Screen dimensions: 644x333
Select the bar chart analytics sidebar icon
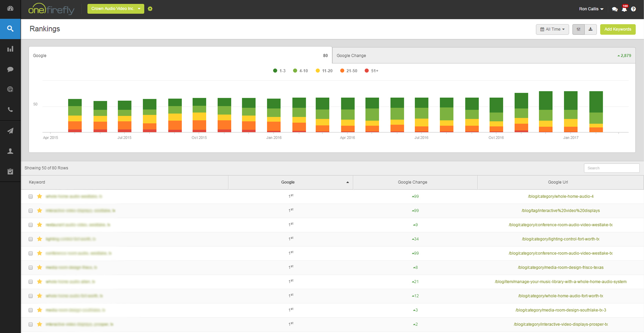click(x=10, y=49)
